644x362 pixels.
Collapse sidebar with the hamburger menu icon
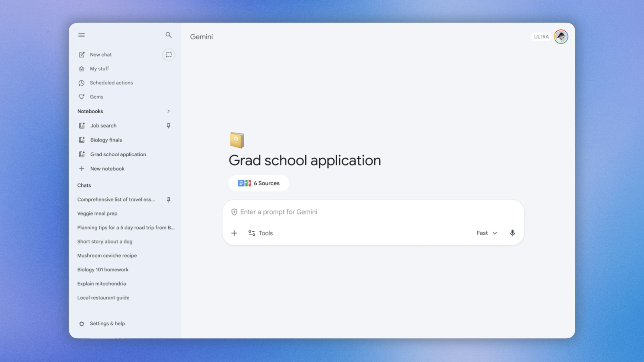pos(81,35)
